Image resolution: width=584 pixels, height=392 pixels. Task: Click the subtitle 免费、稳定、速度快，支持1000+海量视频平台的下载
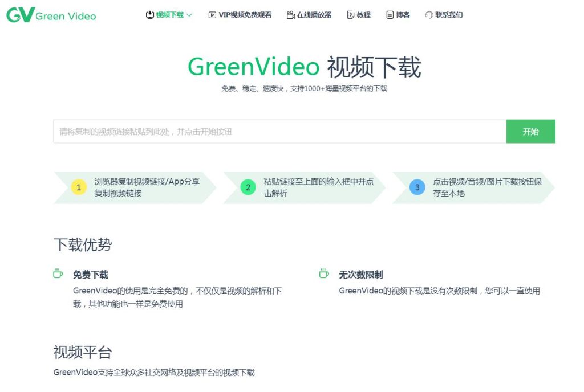[x=305, y=88]
